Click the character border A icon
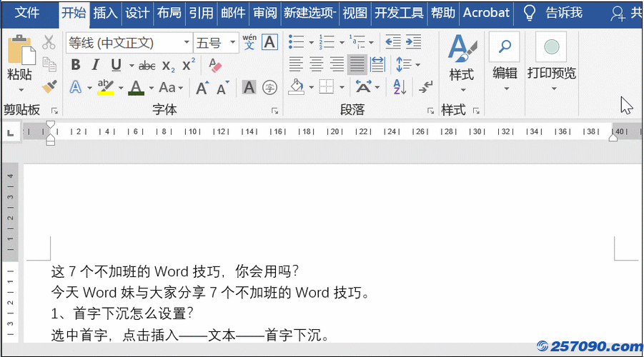Screen dimensions: 644x357 click(x=269, y=42)
